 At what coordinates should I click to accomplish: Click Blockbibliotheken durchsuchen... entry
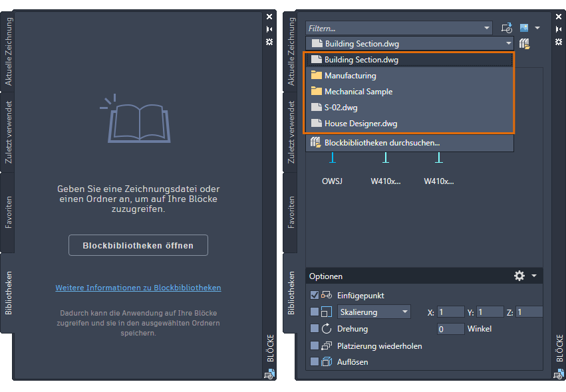click(x=409, y=143)
